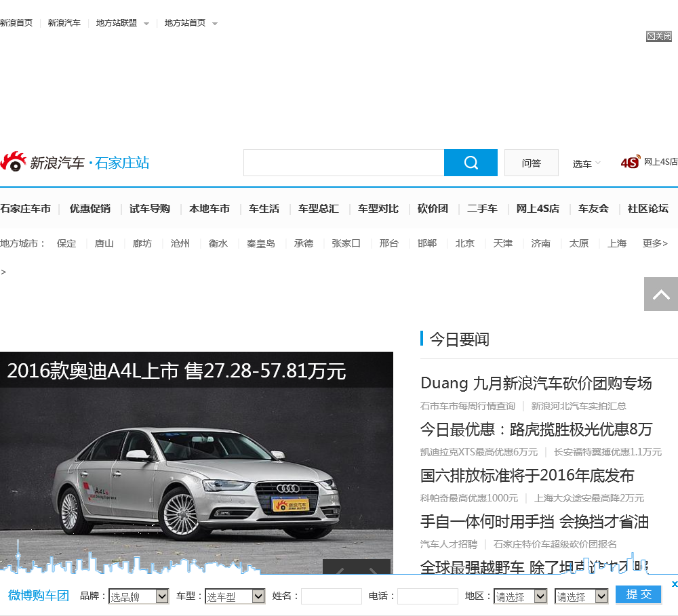Focus the 姓名 name input field

332,596
